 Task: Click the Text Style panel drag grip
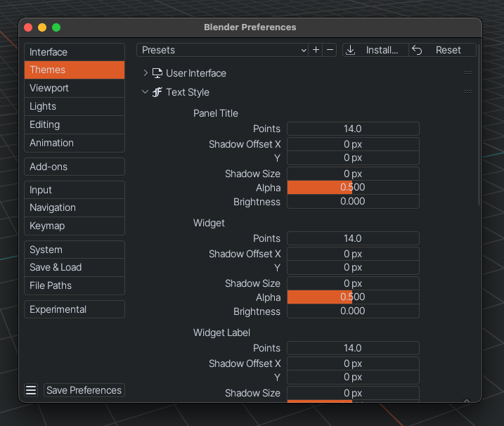468,91
